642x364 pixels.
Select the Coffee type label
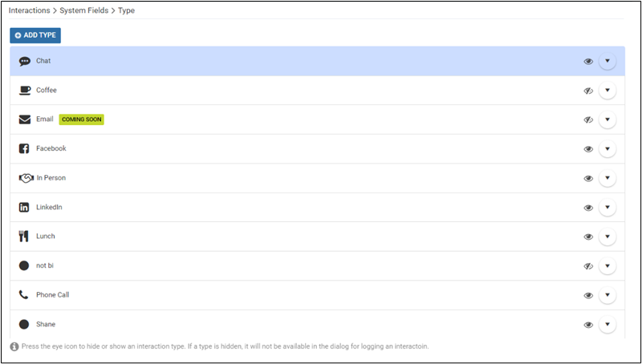(x=47, y=90)
